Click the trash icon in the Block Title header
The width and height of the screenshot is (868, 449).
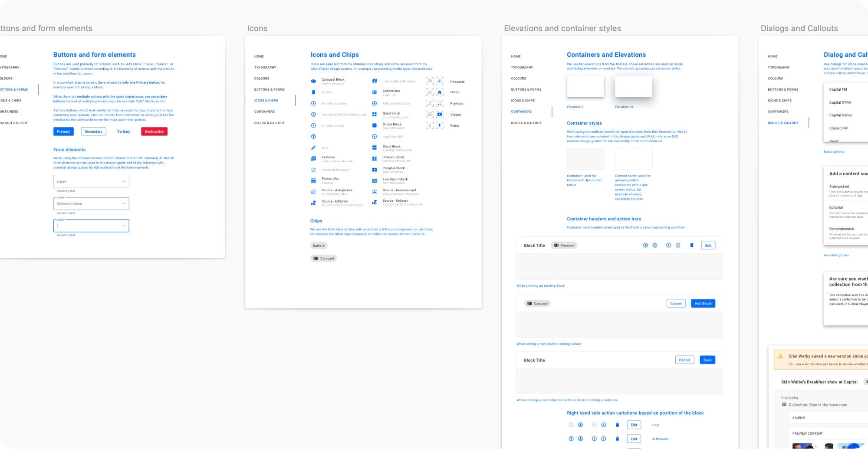click(x=692, y=246)
